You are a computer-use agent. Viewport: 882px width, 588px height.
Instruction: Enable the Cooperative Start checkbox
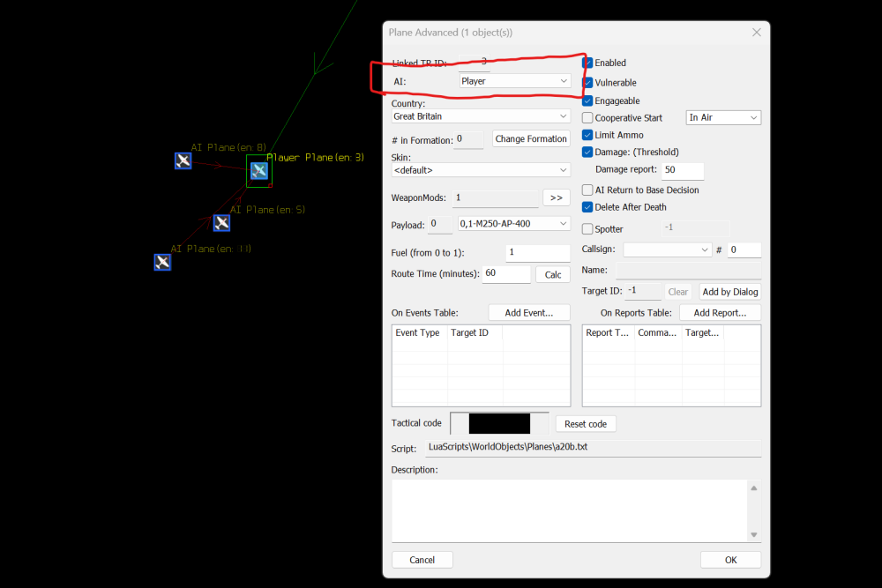coord(588,118)
